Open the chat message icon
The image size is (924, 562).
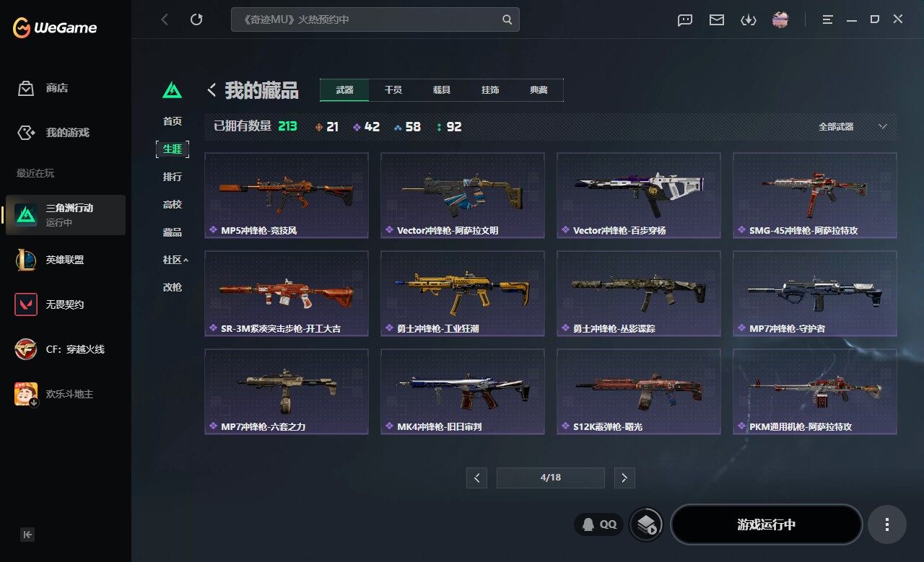685,19
